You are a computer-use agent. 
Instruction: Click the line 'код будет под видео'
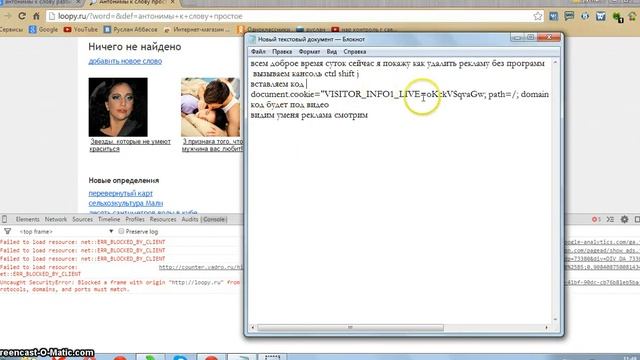[x=290, y=105]
